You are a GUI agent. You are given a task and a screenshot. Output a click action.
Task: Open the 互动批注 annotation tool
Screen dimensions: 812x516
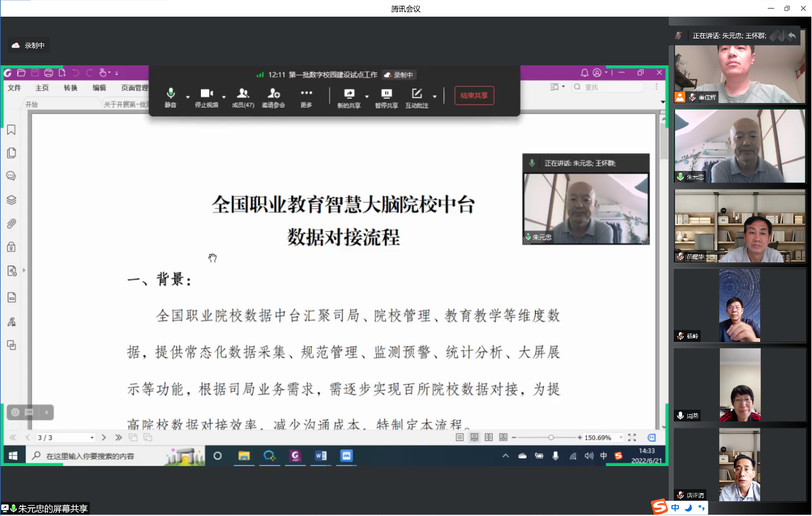417,97
